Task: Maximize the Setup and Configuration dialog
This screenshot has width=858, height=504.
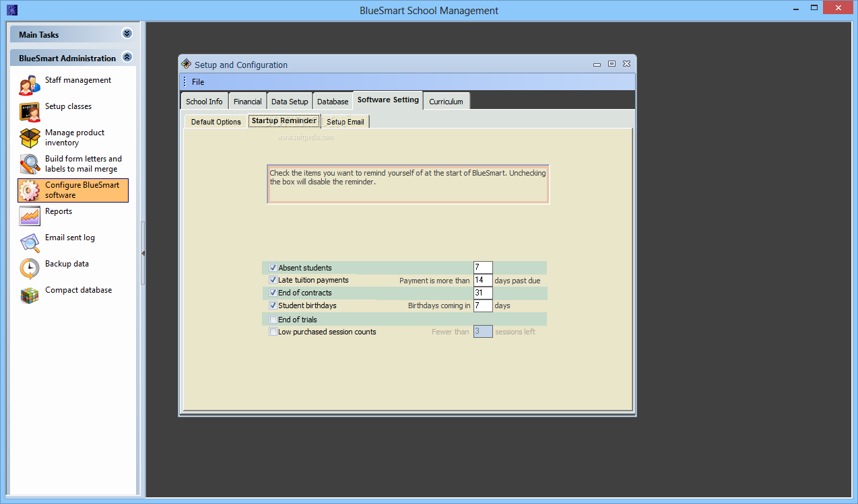Action: coord(612,64)
